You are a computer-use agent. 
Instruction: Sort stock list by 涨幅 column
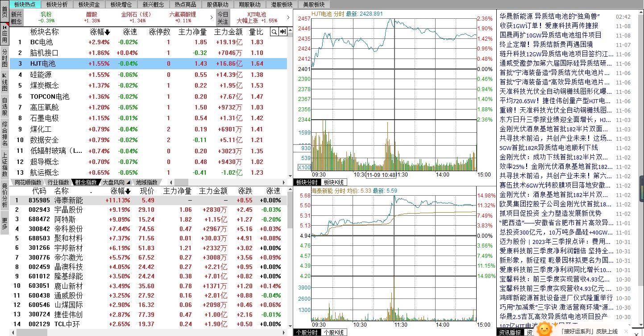coord(120,191)
